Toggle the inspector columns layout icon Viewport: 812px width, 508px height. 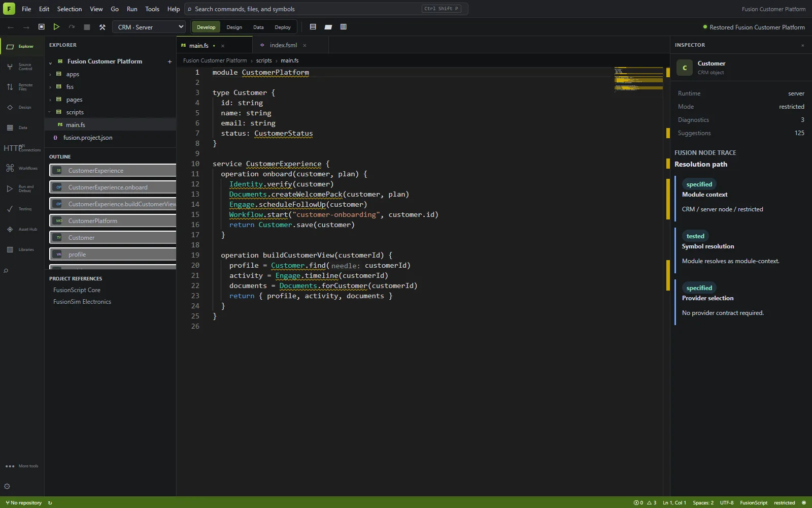pos(344,27)
